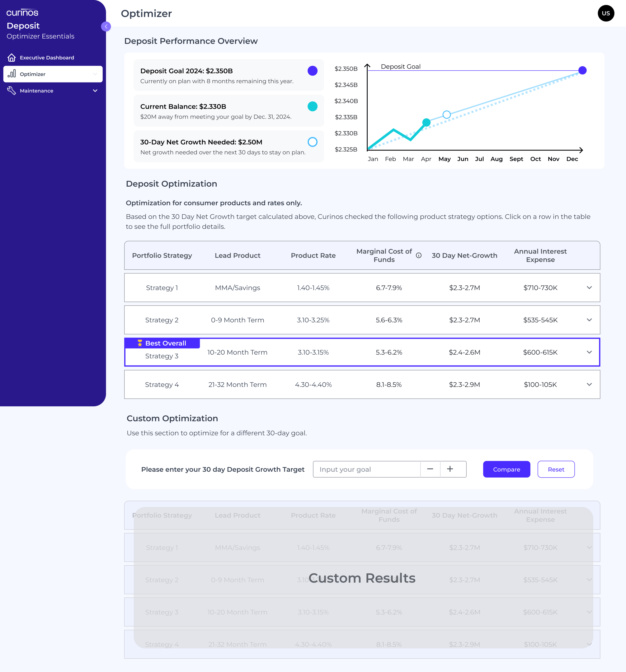Click the Optimizer bar chart icon
This screenshot has width=626, height=672.
[x=12, y=74]
